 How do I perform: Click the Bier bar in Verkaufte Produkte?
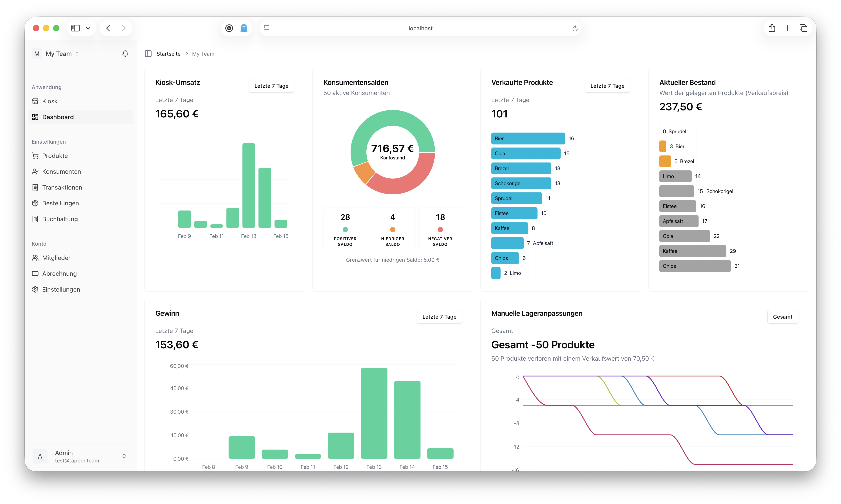(528, 139)
